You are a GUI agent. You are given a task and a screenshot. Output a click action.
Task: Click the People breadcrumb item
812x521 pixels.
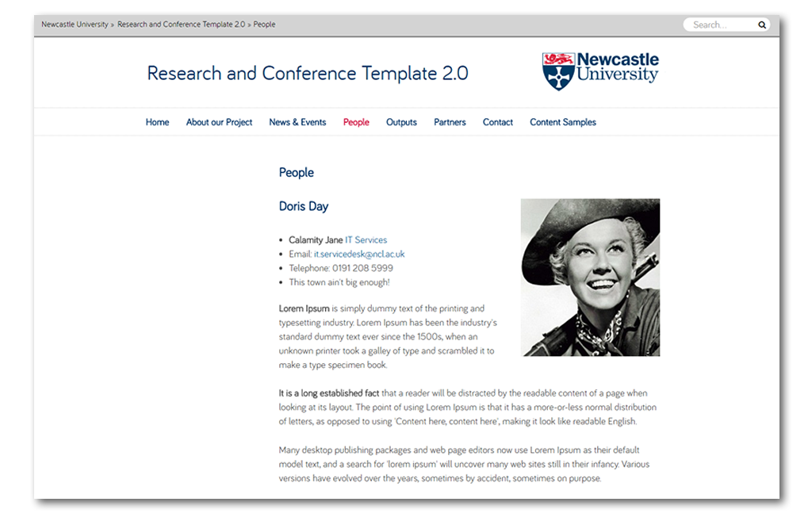[x=264, y=25]
